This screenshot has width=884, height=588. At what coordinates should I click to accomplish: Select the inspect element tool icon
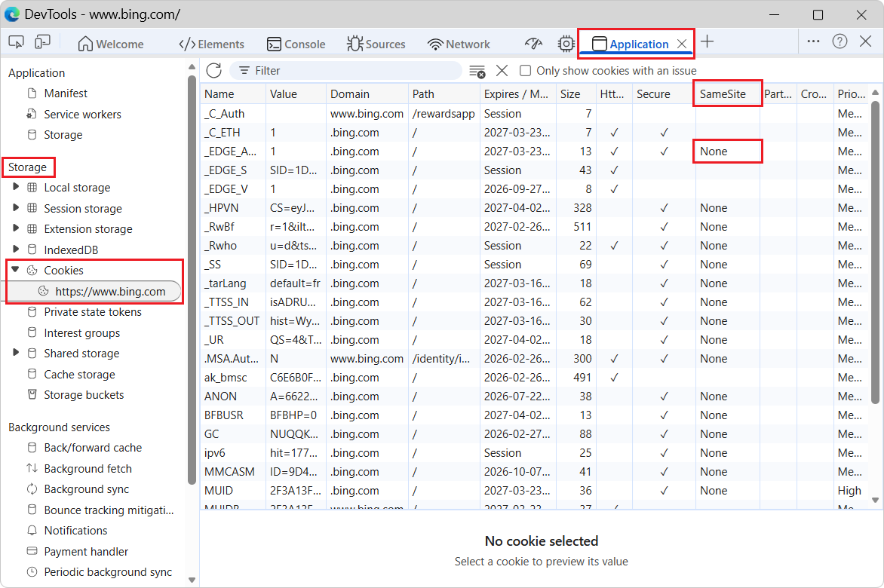point(16,41)
